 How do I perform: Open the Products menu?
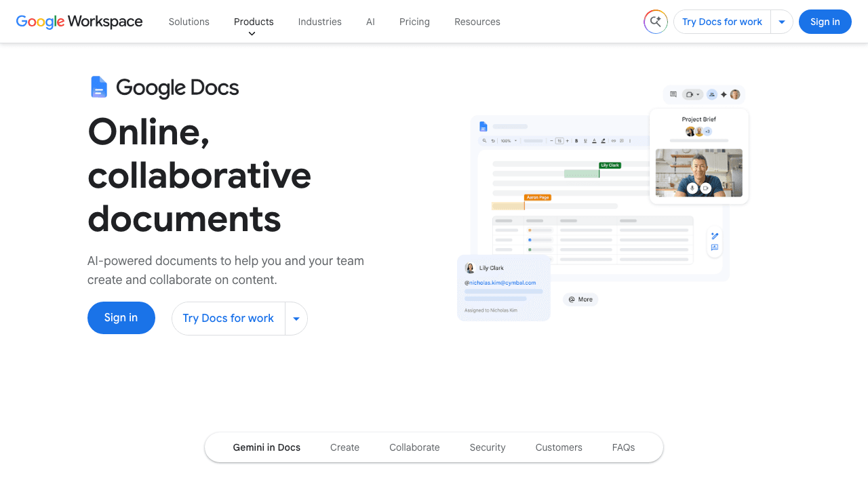pyautogui.click(x=254, y=22)
